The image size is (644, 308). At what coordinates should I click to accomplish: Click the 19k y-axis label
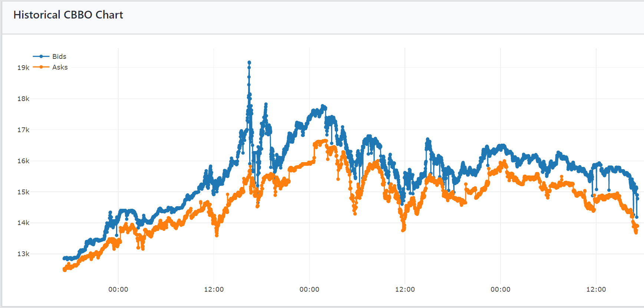[23, 68]
